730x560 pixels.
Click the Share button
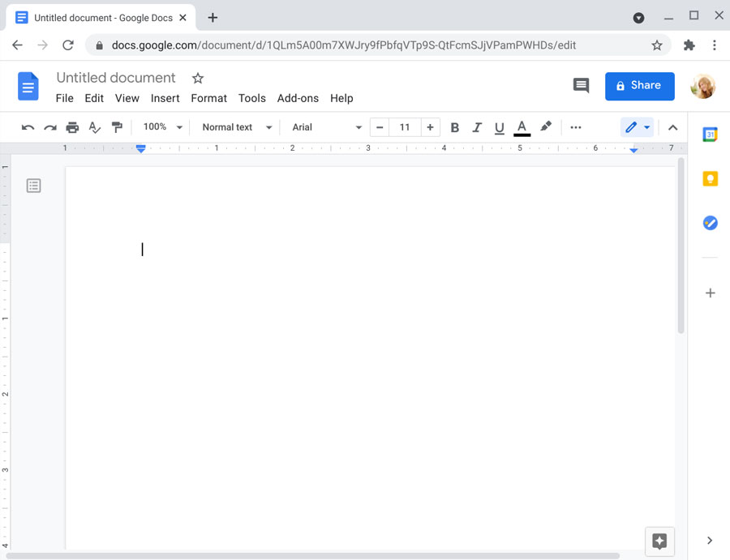click(639, 86)
